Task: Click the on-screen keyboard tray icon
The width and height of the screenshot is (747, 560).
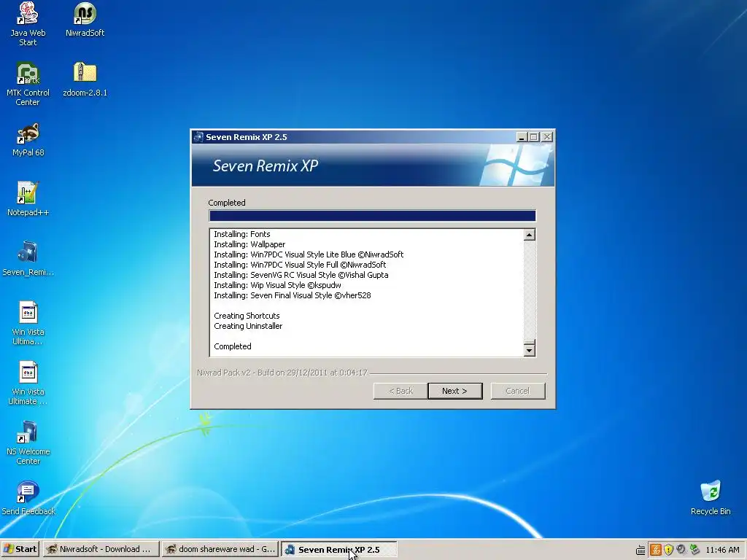Action: coord(640,550)
